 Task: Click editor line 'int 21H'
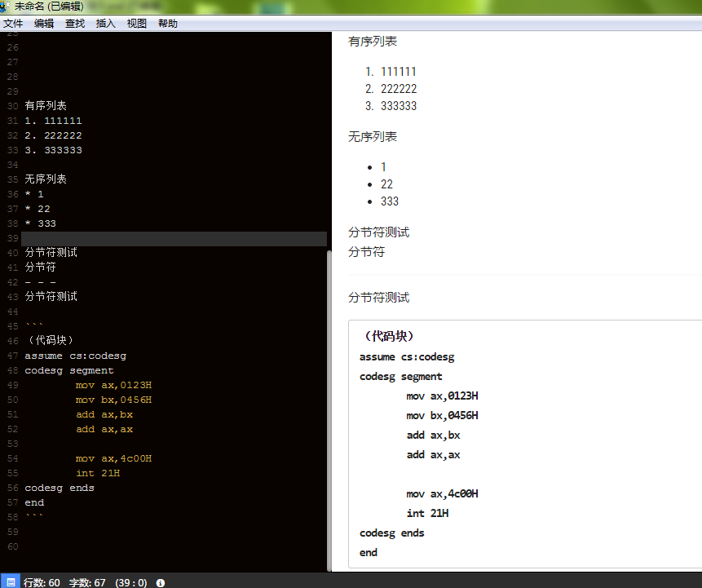(x=98, y=473)
